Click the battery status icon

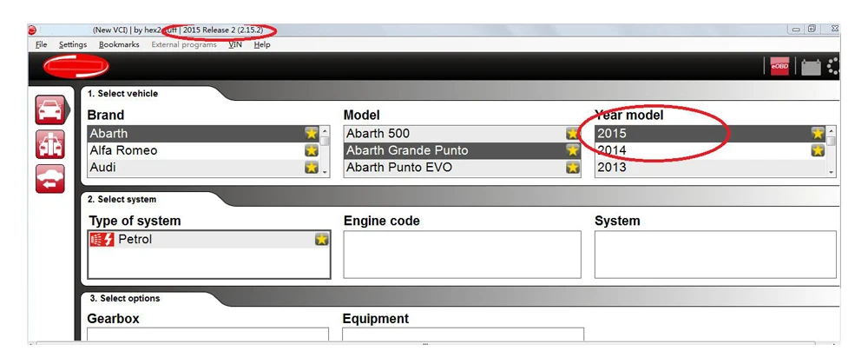[811, 67]
